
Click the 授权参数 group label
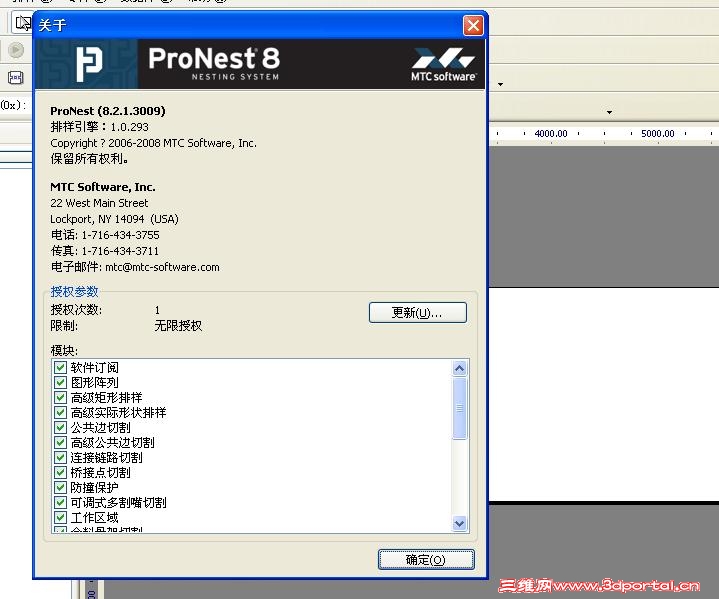[74, 292]
